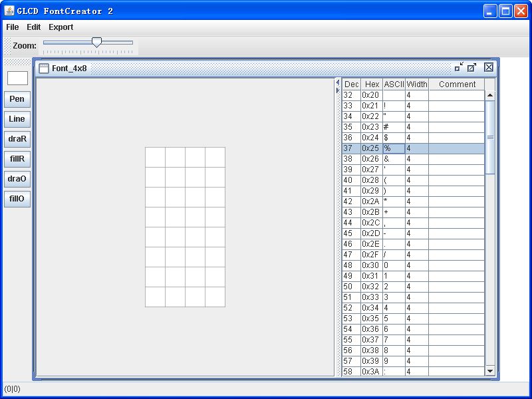Click the table vertical scrollbar thumb

490,138
